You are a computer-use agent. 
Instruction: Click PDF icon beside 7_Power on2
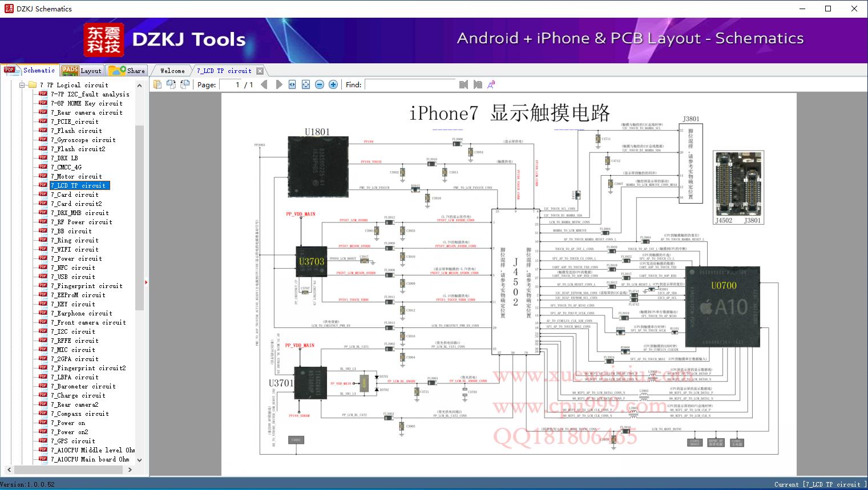tap(43, 432)
